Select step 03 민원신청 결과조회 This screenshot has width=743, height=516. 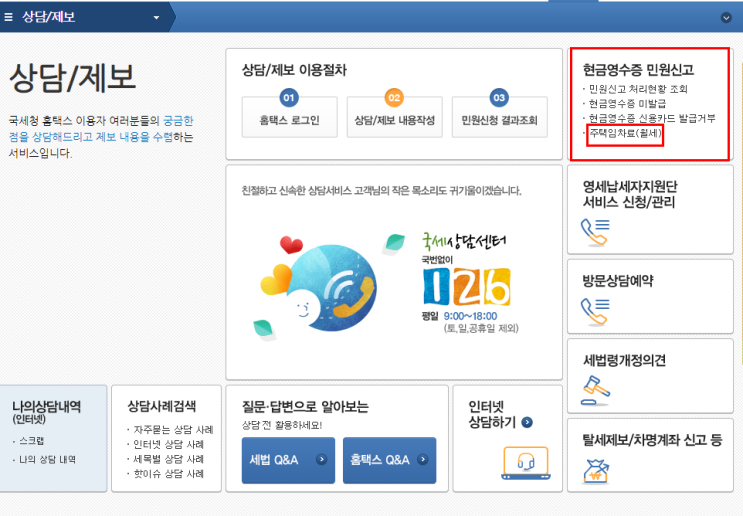(499, 117)
